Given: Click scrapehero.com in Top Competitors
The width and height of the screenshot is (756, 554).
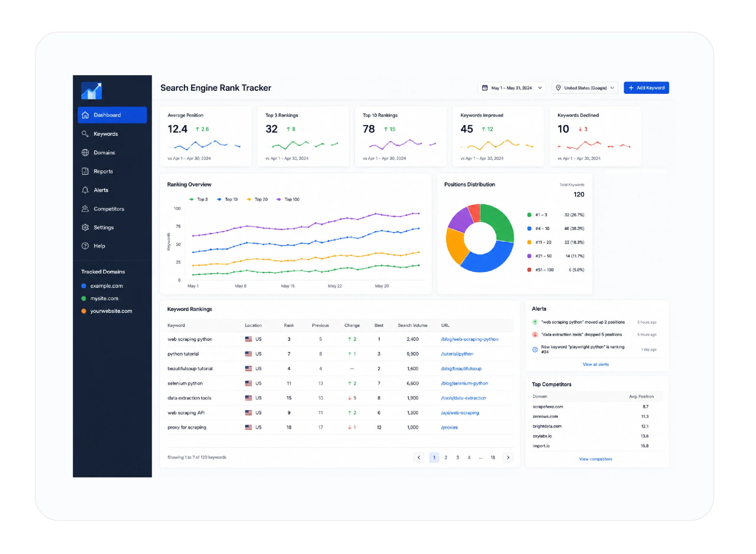Looking at the screenshot, I should click(548, 407).
